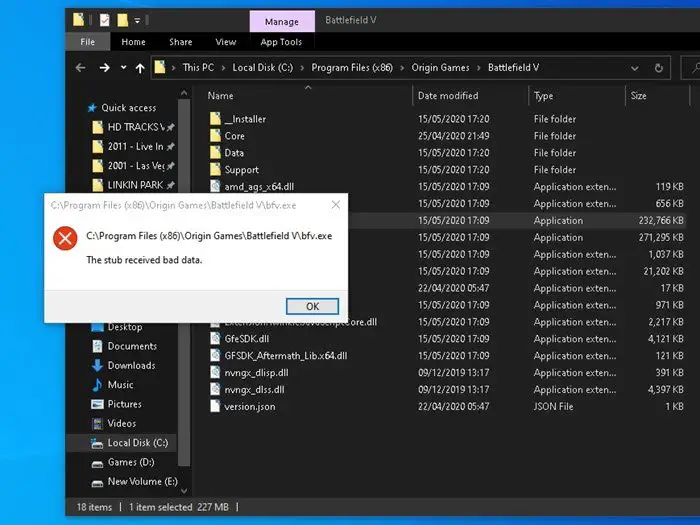Click OK in the error dialog
Image resolution: width=700 pixels, height=525 pixels.
tap(312, 306)
